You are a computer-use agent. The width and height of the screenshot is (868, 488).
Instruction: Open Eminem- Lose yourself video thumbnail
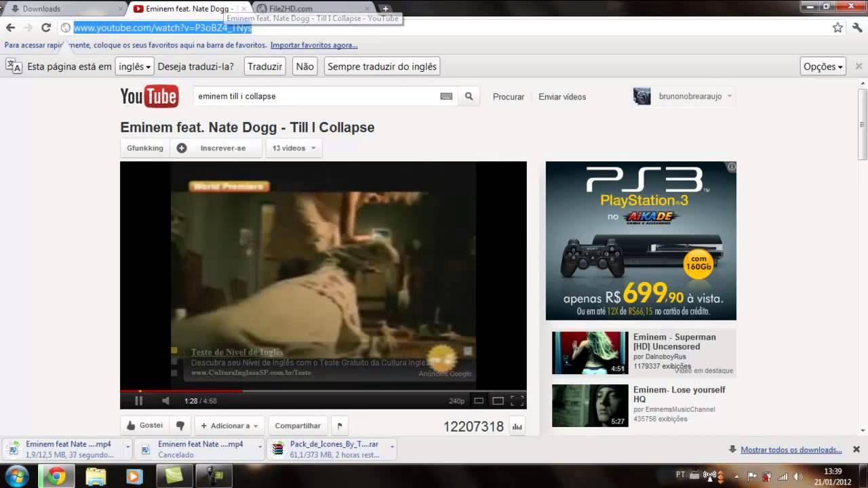590,405
